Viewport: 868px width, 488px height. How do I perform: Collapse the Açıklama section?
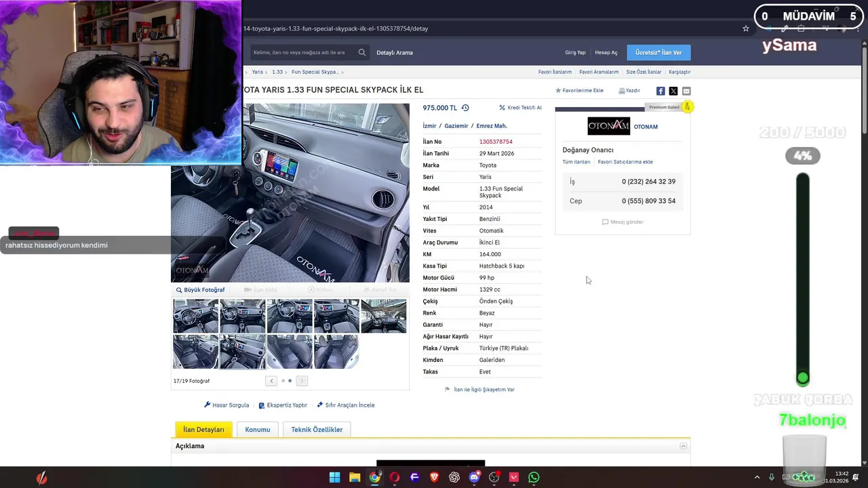click(684, 446)
